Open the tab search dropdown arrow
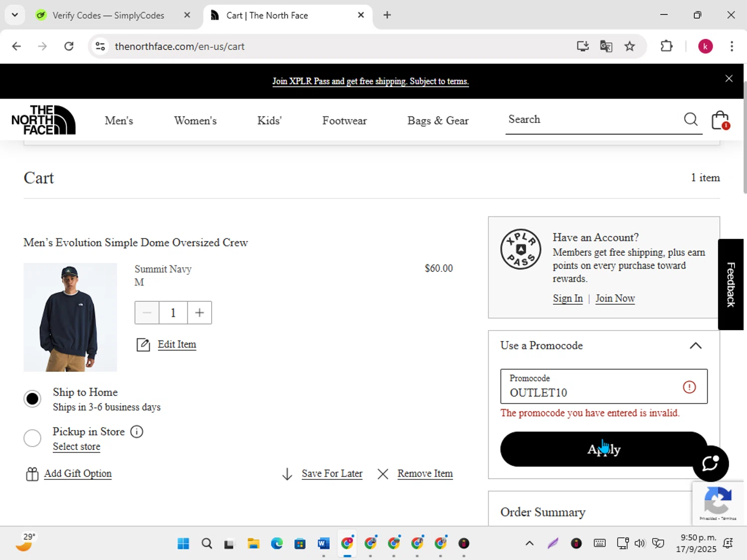747x560 pixels. [15, 15]
